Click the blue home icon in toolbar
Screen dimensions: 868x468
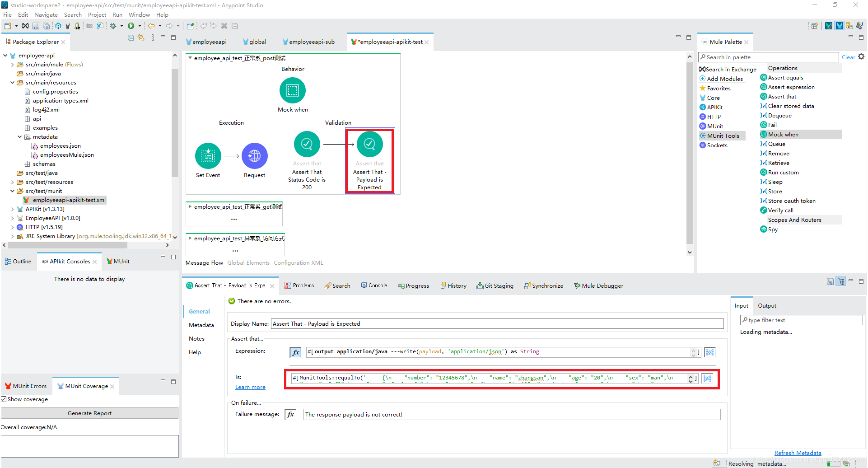(x=58, y=26)
